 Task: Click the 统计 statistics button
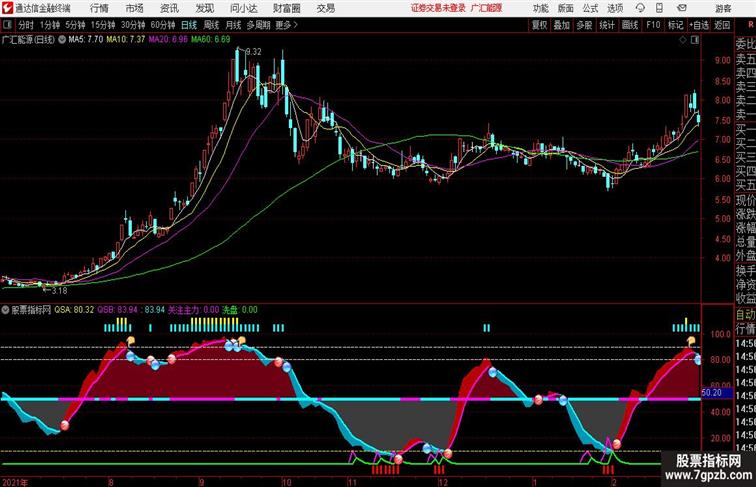(607, 25)
